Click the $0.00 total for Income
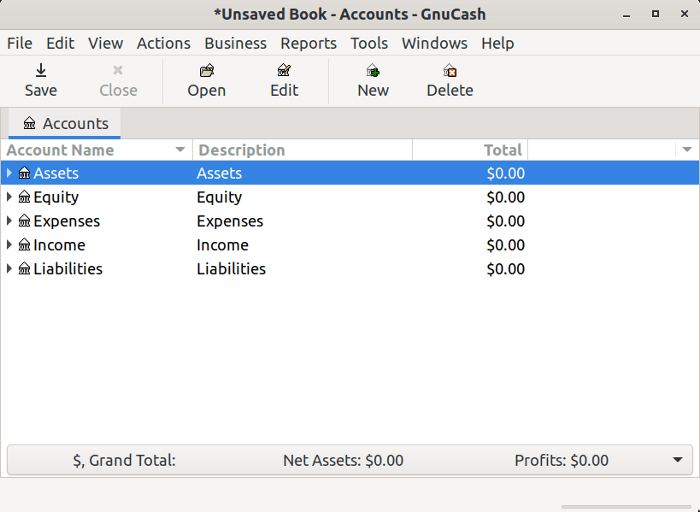This screenshot has height=512, width=700. click(x=505, y=245)
